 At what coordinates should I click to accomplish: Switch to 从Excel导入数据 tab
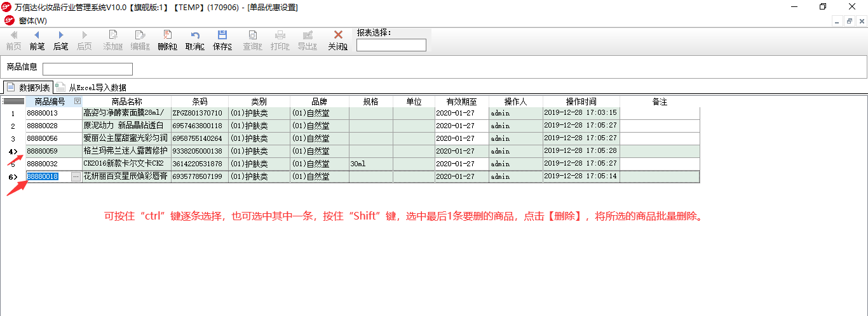coord(92,88)
